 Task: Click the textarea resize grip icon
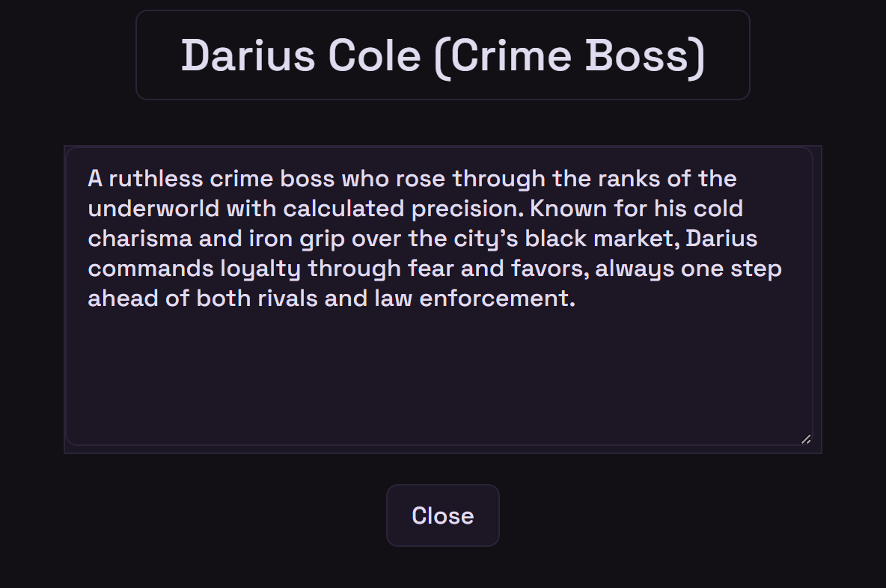[806, 439]
